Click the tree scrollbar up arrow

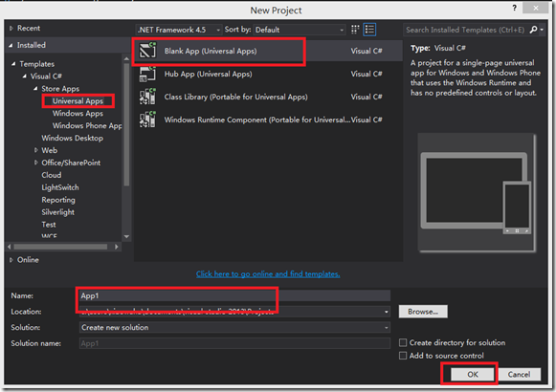(126, 58)
